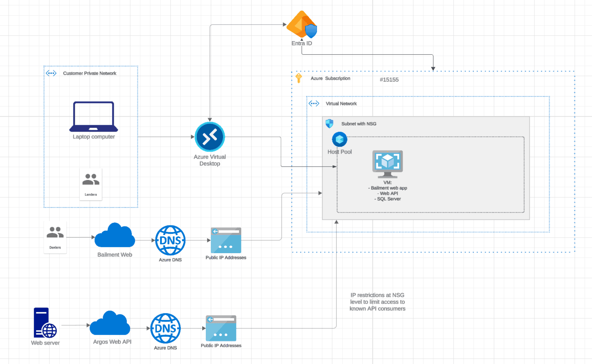Click the Customer Private Network bracket icon
The height and width of the screenshot is (364, 592).
(51, 73)
